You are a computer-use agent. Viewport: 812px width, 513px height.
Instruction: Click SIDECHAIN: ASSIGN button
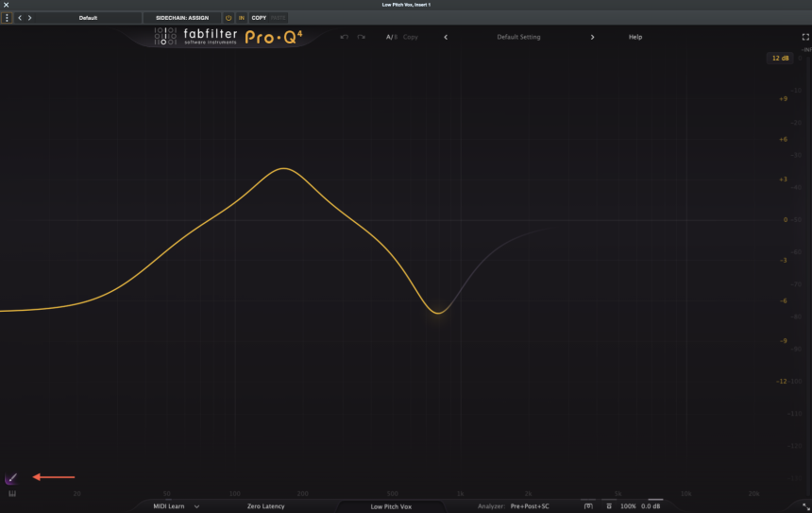(182, 18)
